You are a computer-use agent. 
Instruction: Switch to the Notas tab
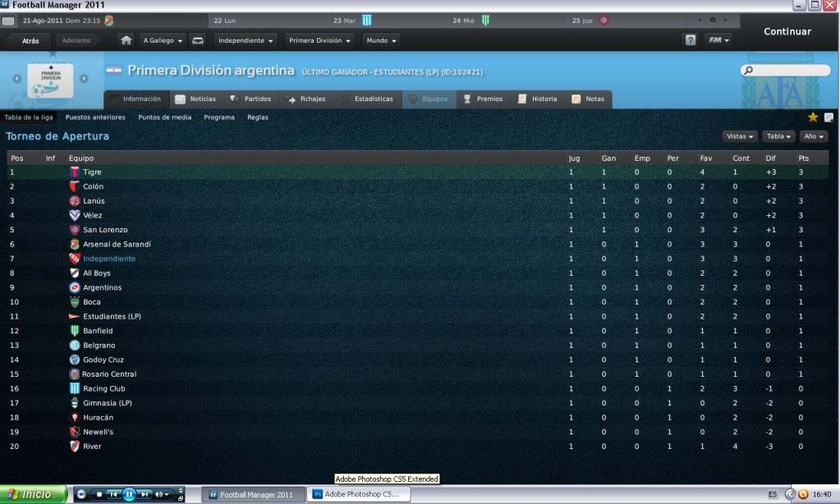click(x=588, y=99)
